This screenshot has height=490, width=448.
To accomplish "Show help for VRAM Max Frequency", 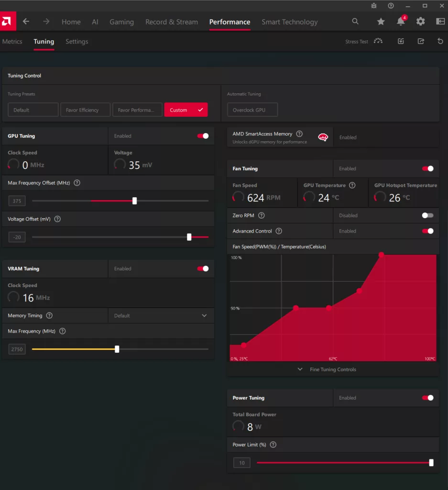I will (x=63, y=331).
